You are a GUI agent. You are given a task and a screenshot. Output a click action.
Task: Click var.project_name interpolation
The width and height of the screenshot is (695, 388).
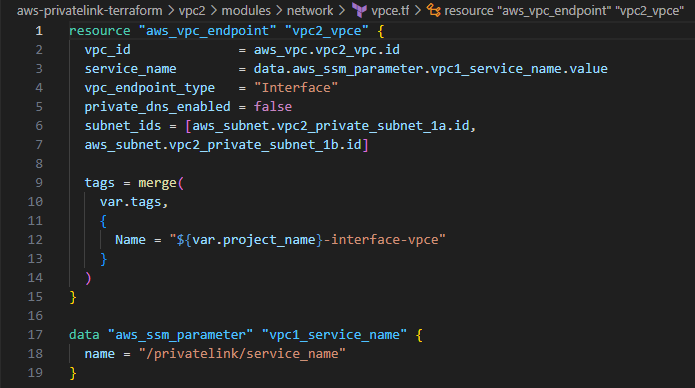[254, 240]
